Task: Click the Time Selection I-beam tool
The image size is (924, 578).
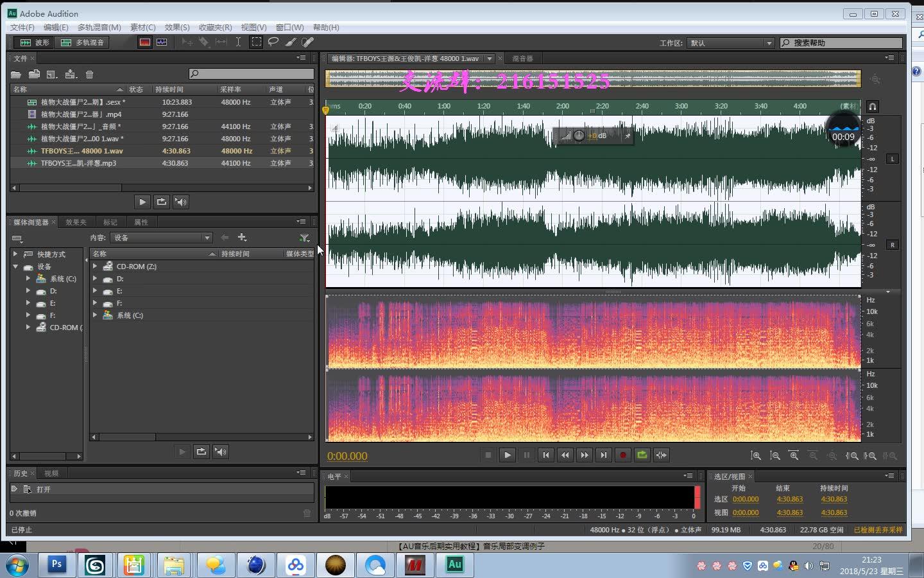Action: pyautogui.click(x=238, y=42)
